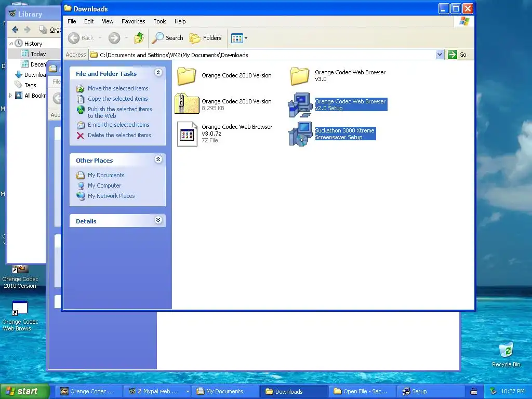
Task: Click Move the selected items
Action: [118, 88]
